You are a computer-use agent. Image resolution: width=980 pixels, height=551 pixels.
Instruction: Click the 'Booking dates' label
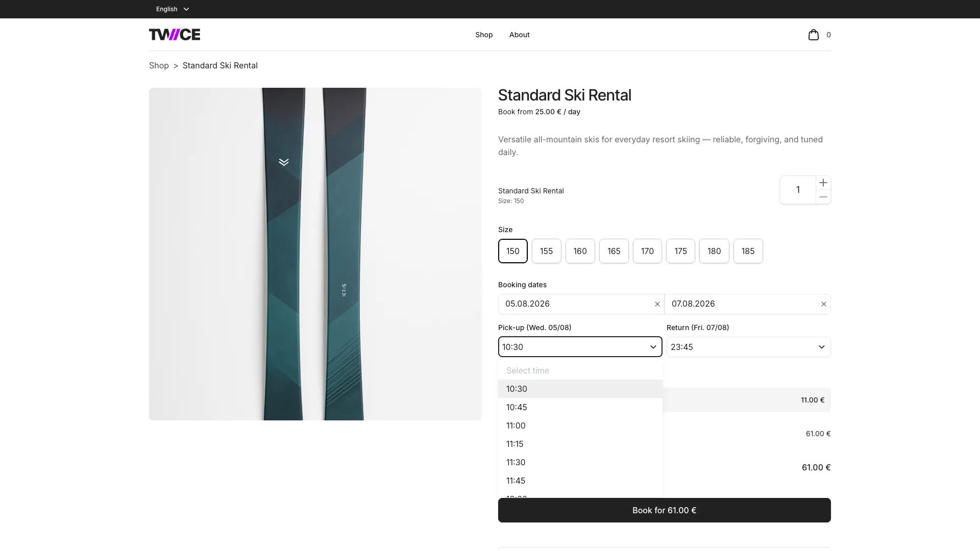point(522,285)
